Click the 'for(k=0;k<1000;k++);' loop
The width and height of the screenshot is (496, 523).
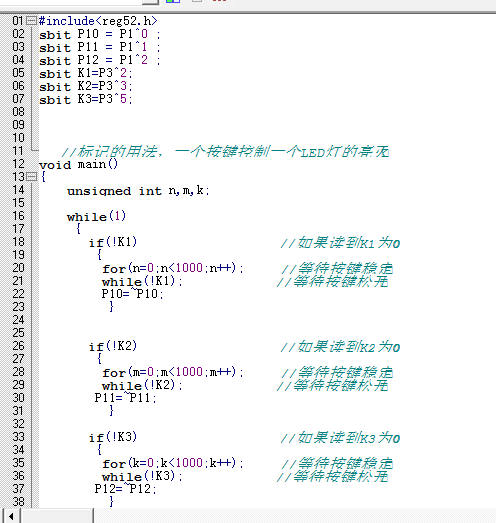click(173, 463)
